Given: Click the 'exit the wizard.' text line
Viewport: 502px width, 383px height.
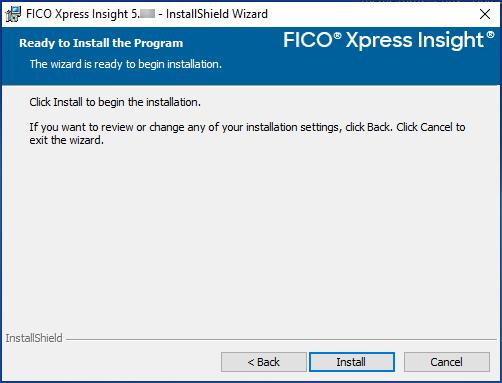Looking at the screenshot, I should pyautogui.click(x=66, y=140).
